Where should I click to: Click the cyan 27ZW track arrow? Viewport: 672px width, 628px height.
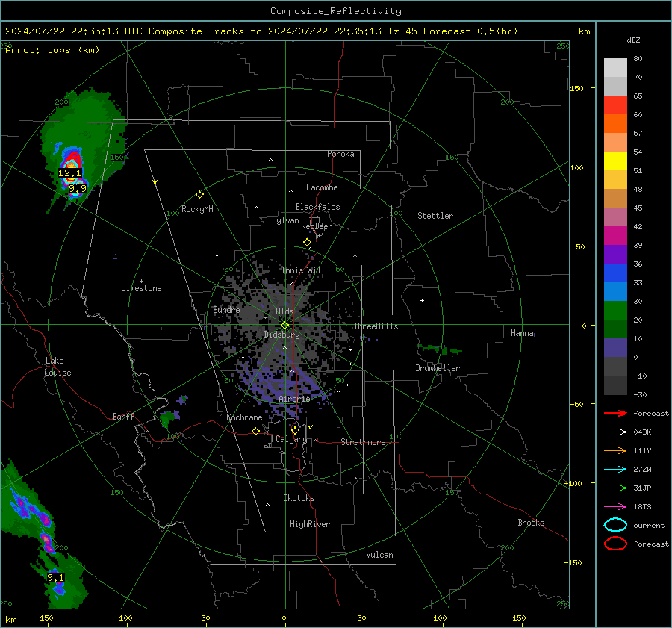(x=615, y=470)
